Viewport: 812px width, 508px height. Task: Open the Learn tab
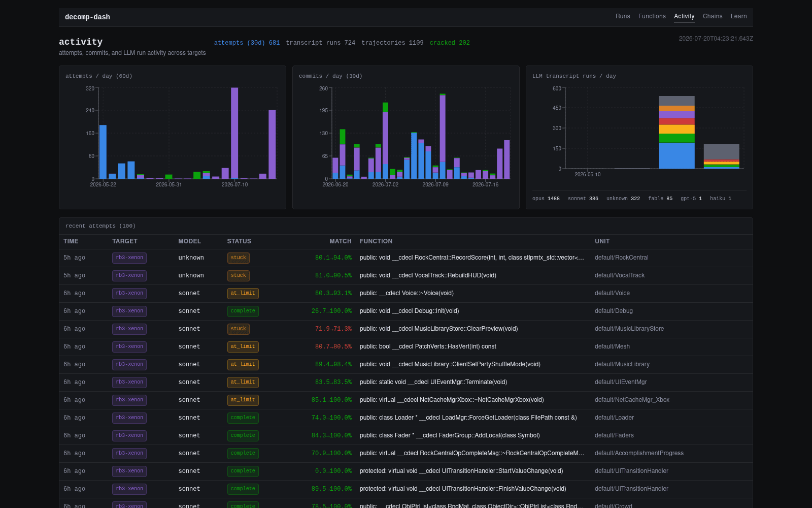738,16
